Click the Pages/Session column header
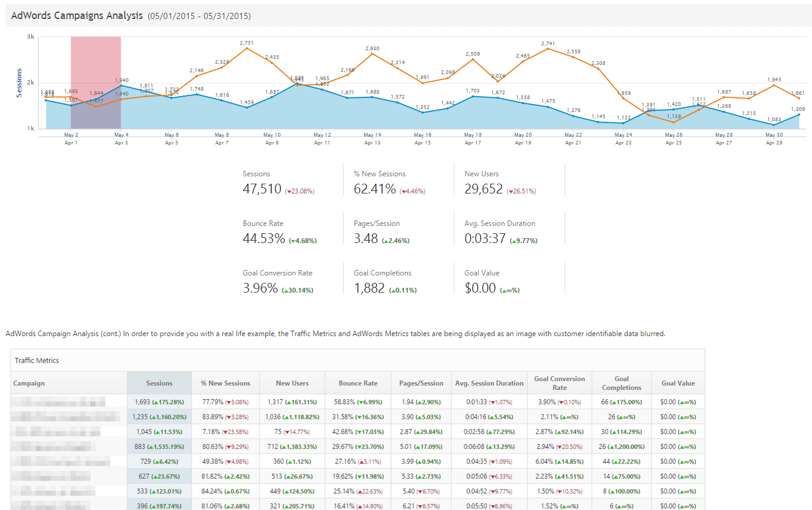The image size is (812, 510). [x=420, y=383]
